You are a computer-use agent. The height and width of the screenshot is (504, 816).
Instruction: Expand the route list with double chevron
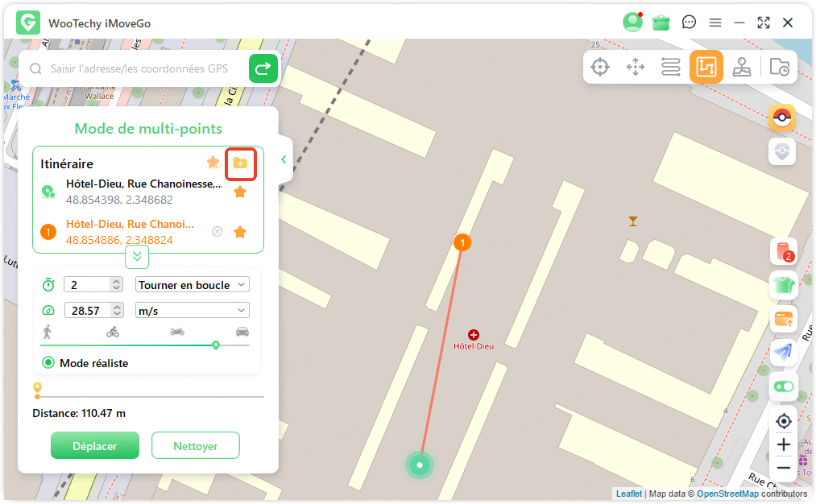coord(137,257)
